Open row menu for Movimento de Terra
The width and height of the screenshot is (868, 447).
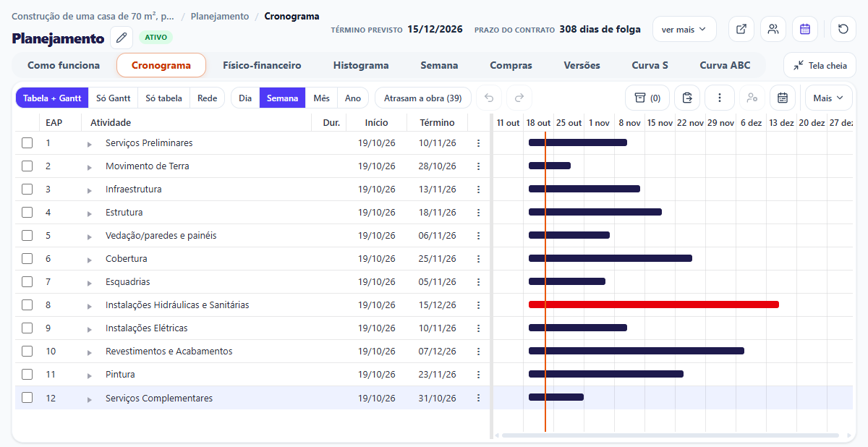coord(478,166)
